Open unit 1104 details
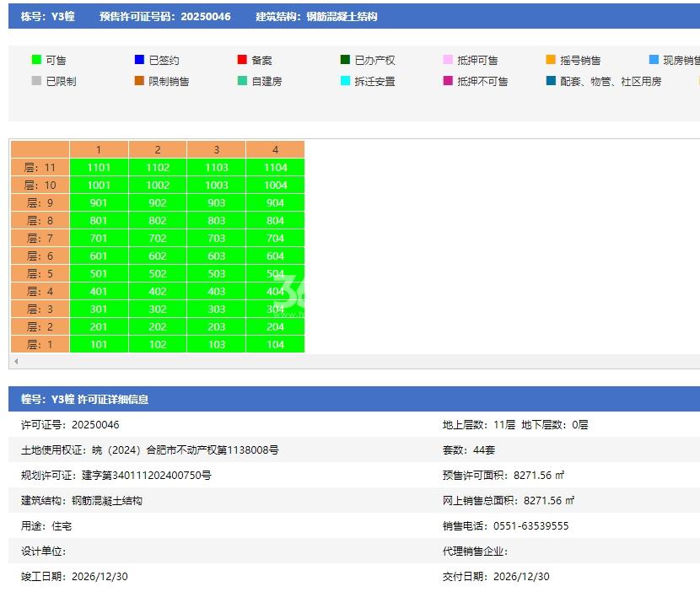This screenshot has height=592, width=700. pyautogui.click(x=276, y=168)
